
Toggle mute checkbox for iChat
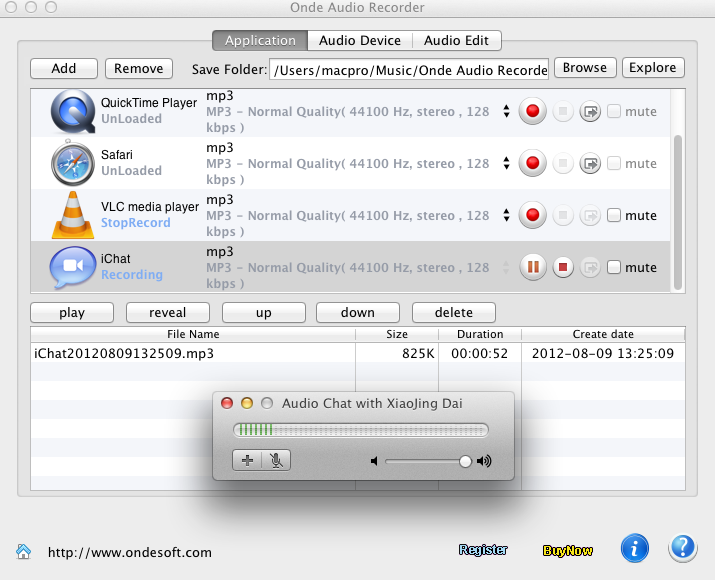(614, 267)
